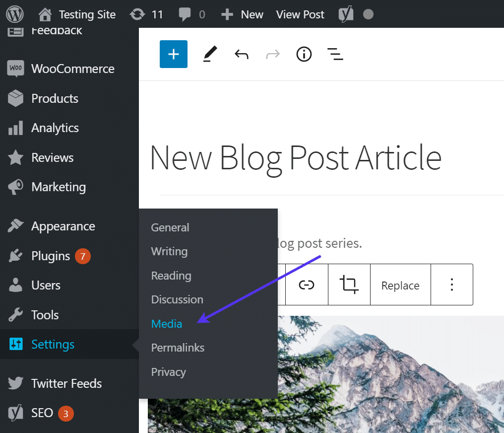This screenshot has height=433, width=504.
Task: Open General settings submenu item
Action: pos(170,227)
